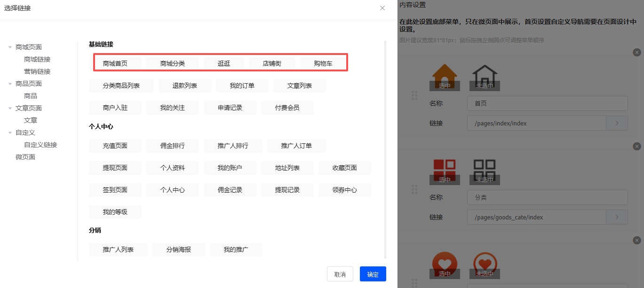Choose the 签到页面 link
Viewport: 644px width, 288px height.
115,190
